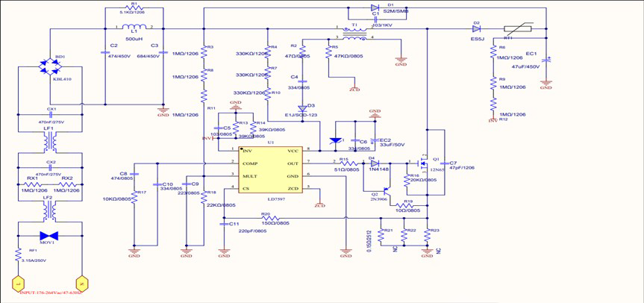
Task: Select the RT1 thermistor symbol
Action: (x=517, y=28)
